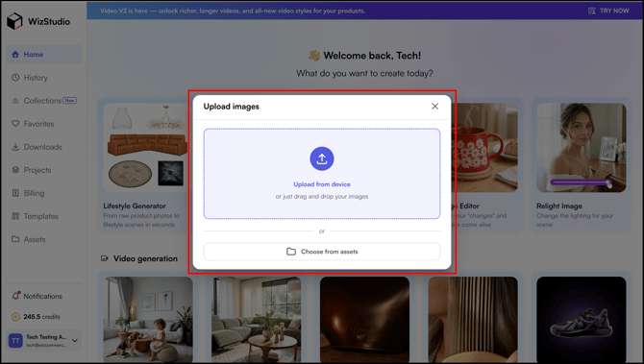Click the TT account avatar
The image size is (644, 364).
click(15, 341)
